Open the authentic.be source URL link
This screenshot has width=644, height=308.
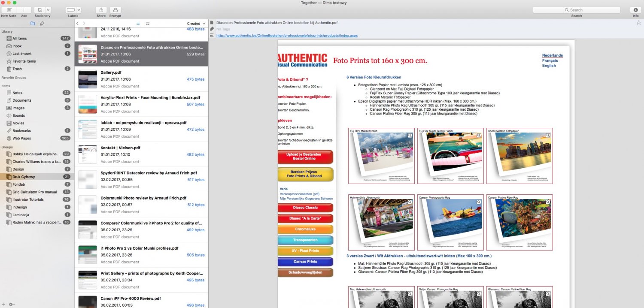[x=287, y=36]
